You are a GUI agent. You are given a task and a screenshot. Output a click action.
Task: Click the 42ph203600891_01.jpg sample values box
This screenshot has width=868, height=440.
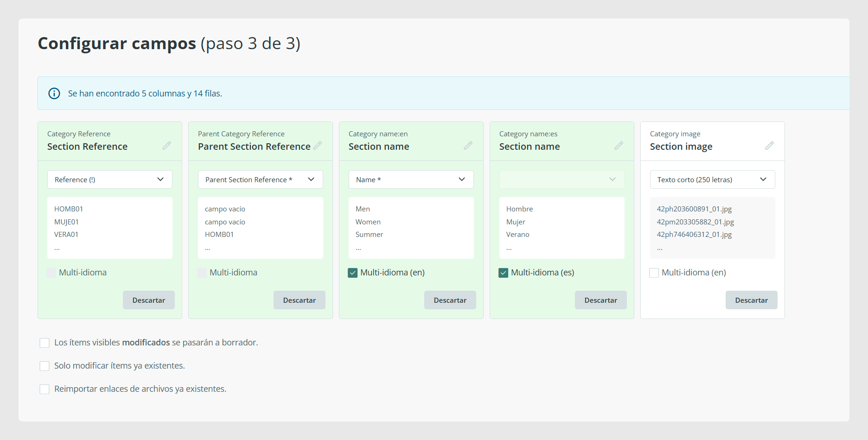[713, 228]
